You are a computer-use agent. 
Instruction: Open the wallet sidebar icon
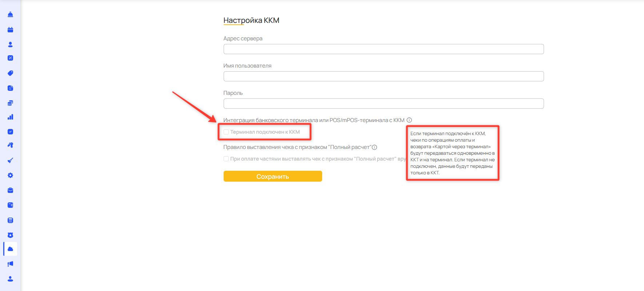point(10,205)
